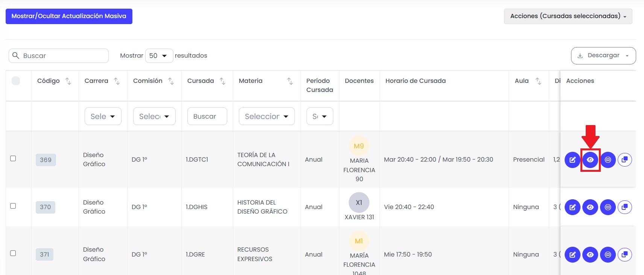
Task: View details eye icon for row 369
Action: 590,160
